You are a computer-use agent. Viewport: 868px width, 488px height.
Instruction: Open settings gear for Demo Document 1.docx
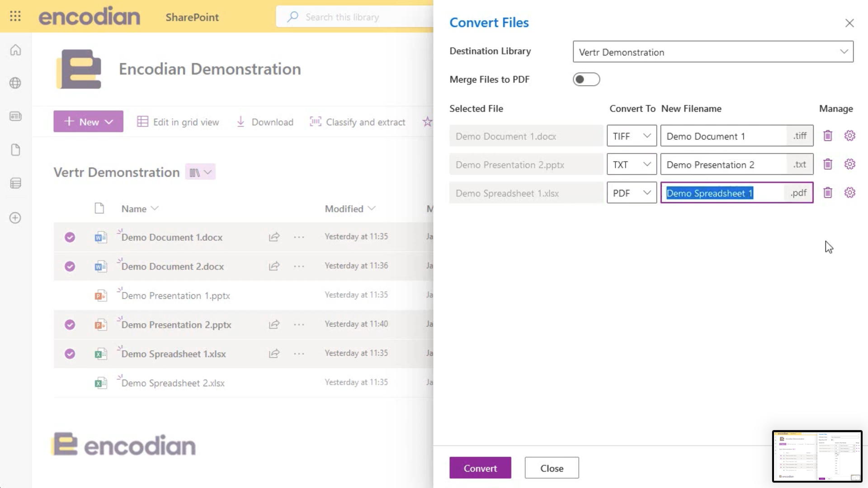[x=850, y=136]
